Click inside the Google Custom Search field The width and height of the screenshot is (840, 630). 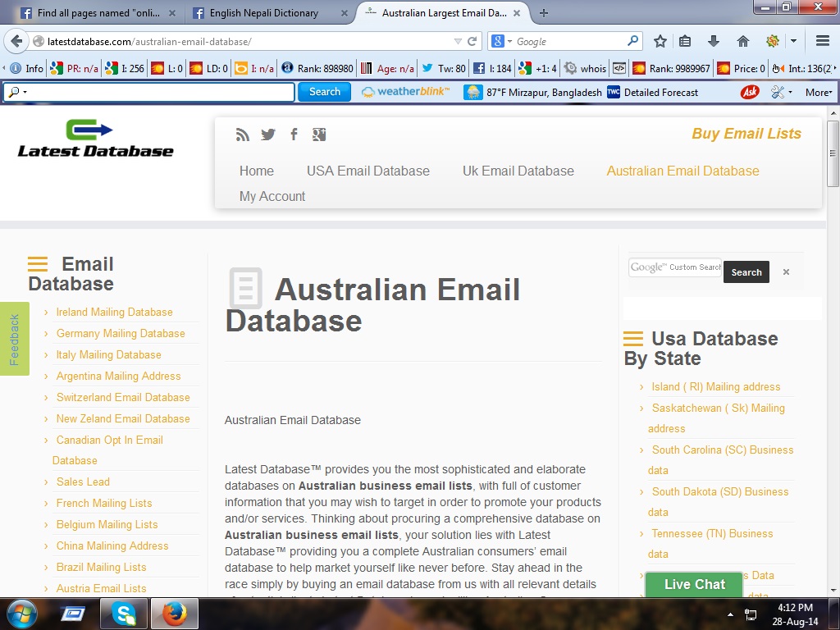pyautogui.click(x=675, y=267)
